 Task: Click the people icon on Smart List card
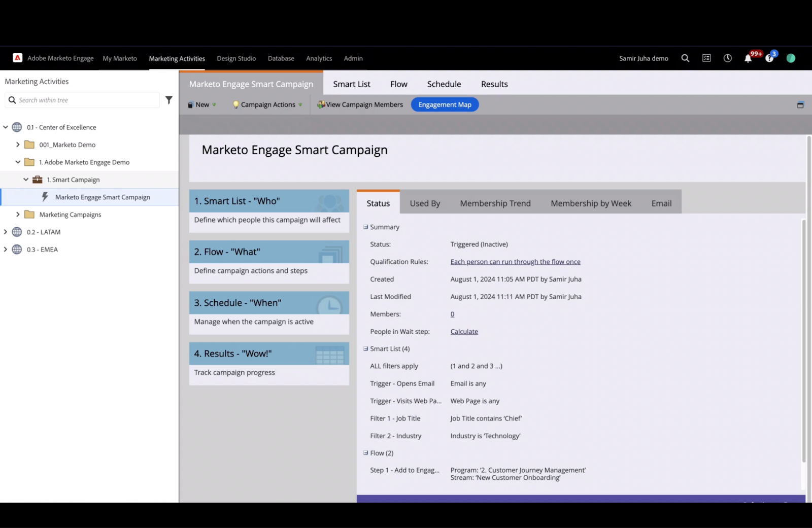(329, 202)
